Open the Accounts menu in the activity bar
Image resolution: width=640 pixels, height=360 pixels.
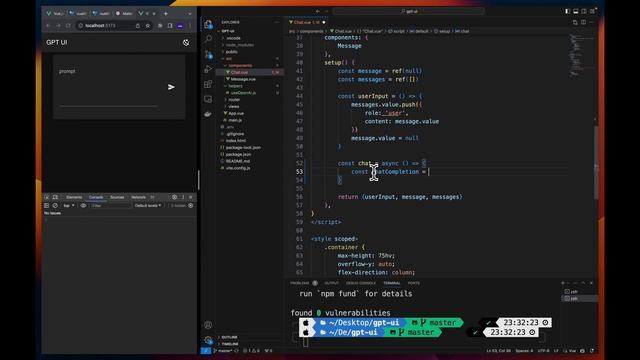click(208, 325)
